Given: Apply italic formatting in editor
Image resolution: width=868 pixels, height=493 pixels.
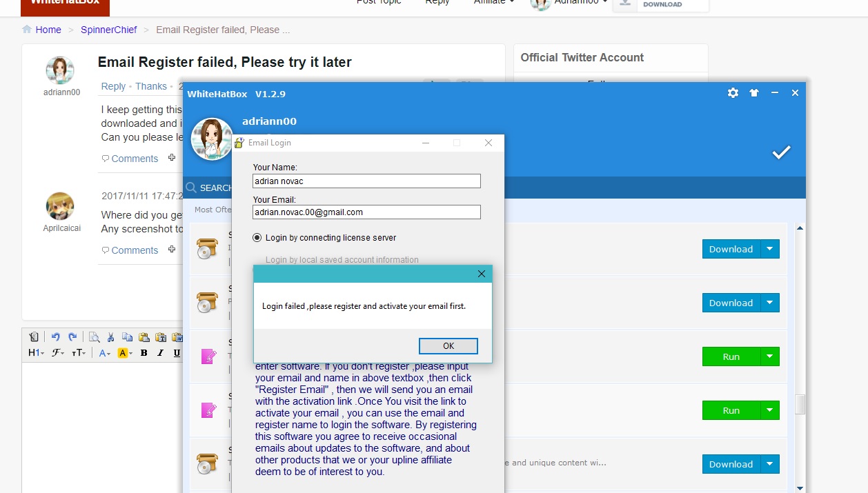Looking at the screenshot, I should (160, 353).
